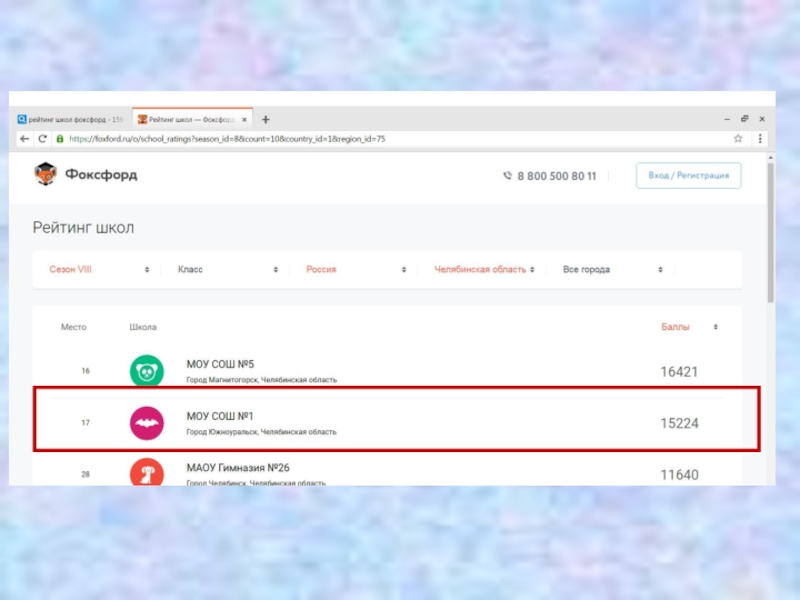Open the Класс filter dropdown
The width and height of the screenshot is (800, 600).
coord(227,270)
